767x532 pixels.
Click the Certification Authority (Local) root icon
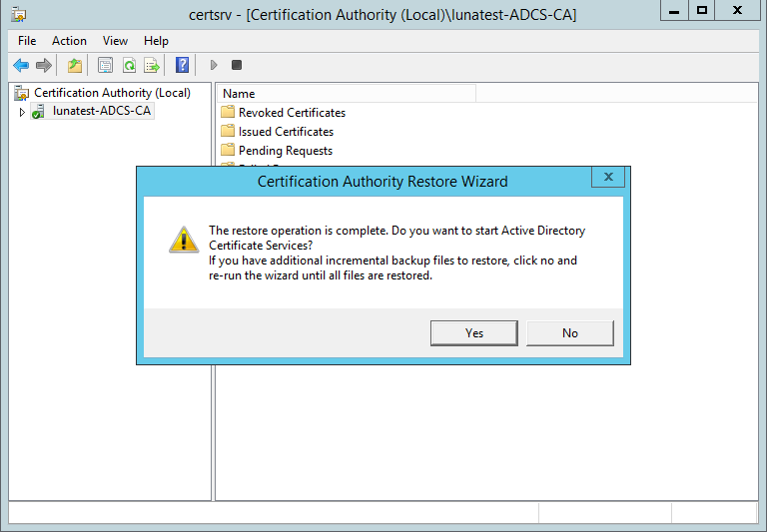pos(22,93)
